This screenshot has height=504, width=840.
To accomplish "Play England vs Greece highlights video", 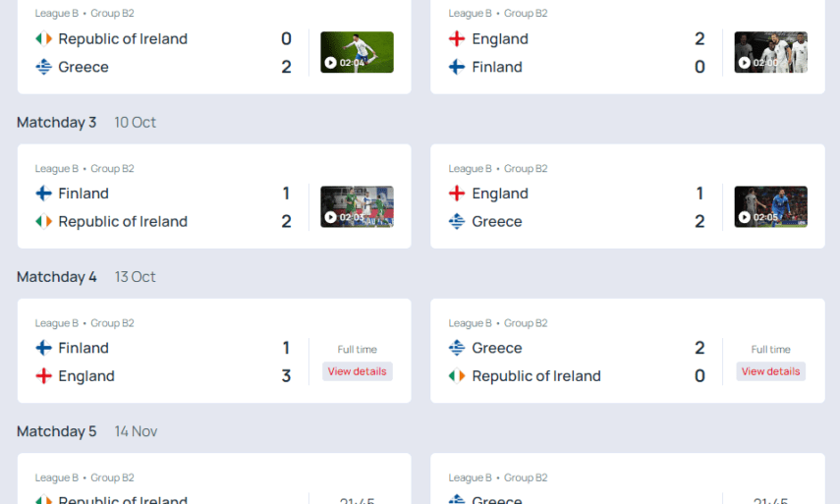I will coord(770,207).
